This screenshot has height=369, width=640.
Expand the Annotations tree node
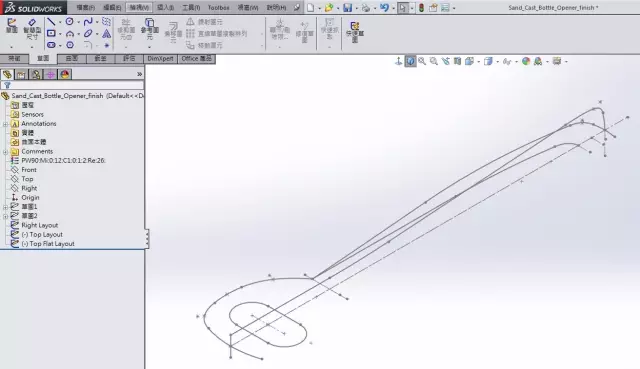click(5, 124)
